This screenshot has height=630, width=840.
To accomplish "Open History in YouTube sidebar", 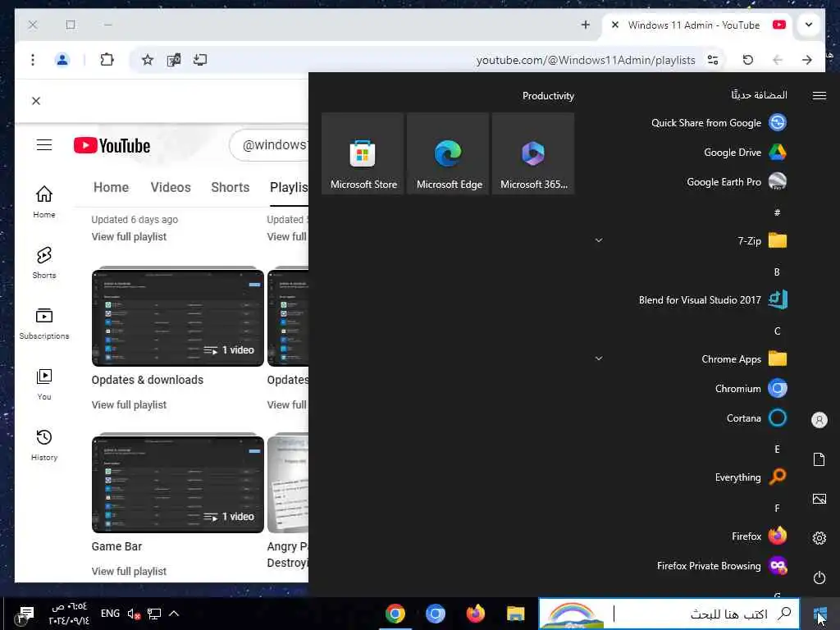I will [x=44, y=445].
